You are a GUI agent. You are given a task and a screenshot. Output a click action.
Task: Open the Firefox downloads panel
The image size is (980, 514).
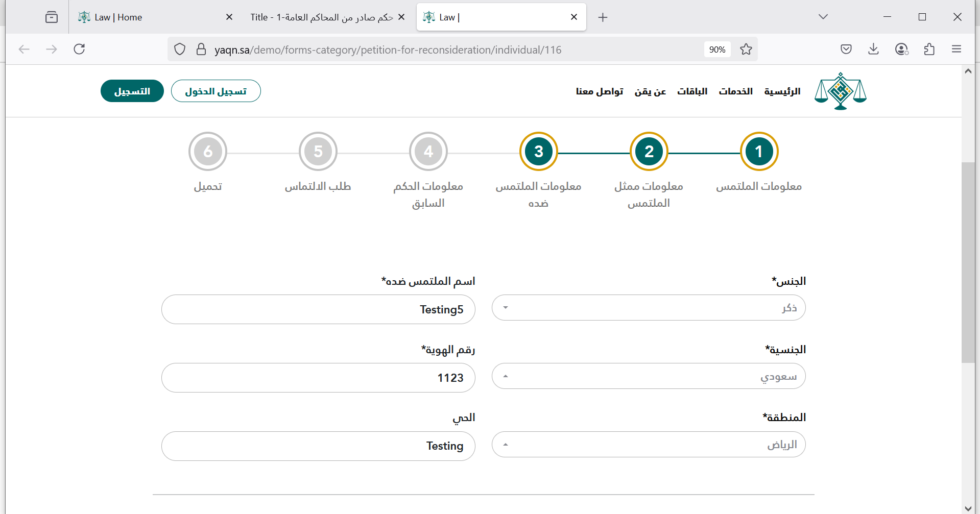click(873, 49)
